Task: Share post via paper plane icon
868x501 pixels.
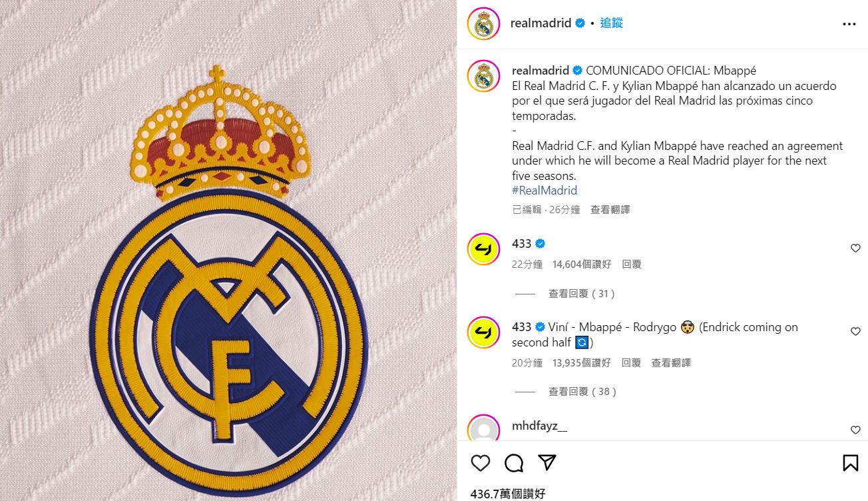Action: [546, 462]
